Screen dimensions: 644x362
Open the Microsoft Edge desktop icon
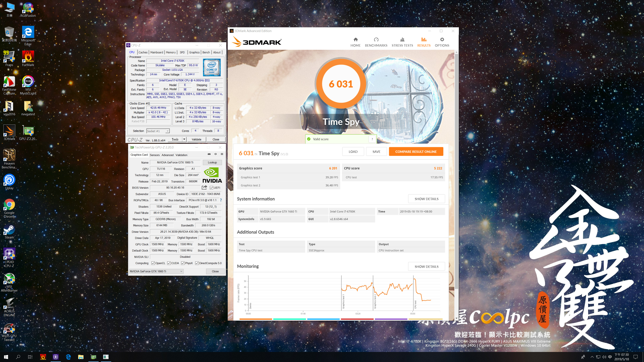pyautogui.click(x=28, y=36)
